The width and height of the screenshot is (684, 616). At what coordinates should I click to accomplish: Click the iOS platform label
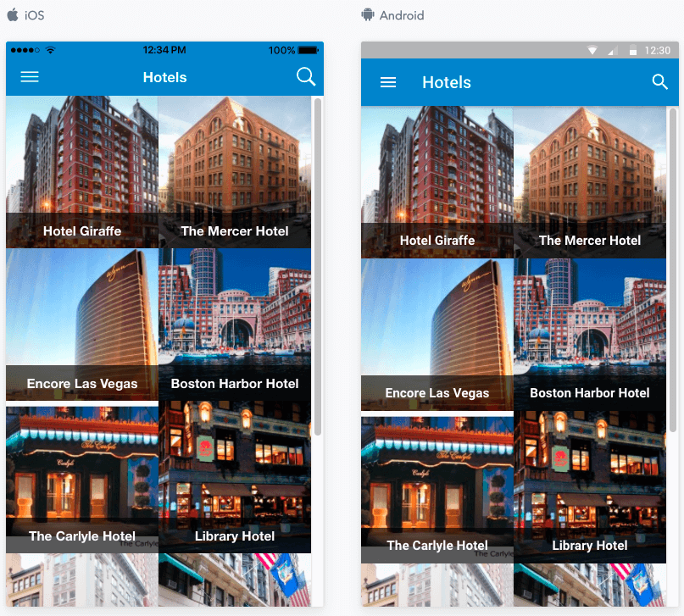tap(34, 15)
